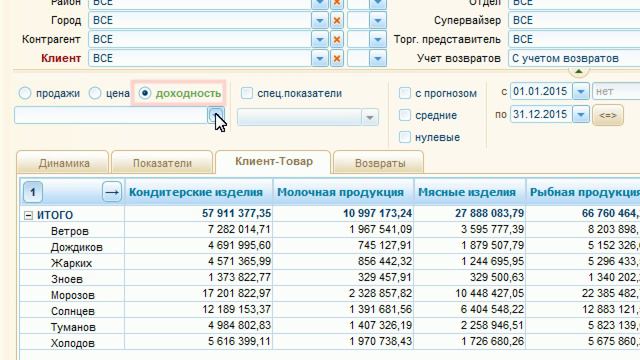Toggle the средние checkbox
Viewport: 640px width, 360px height.
click(x=404, y=115)
